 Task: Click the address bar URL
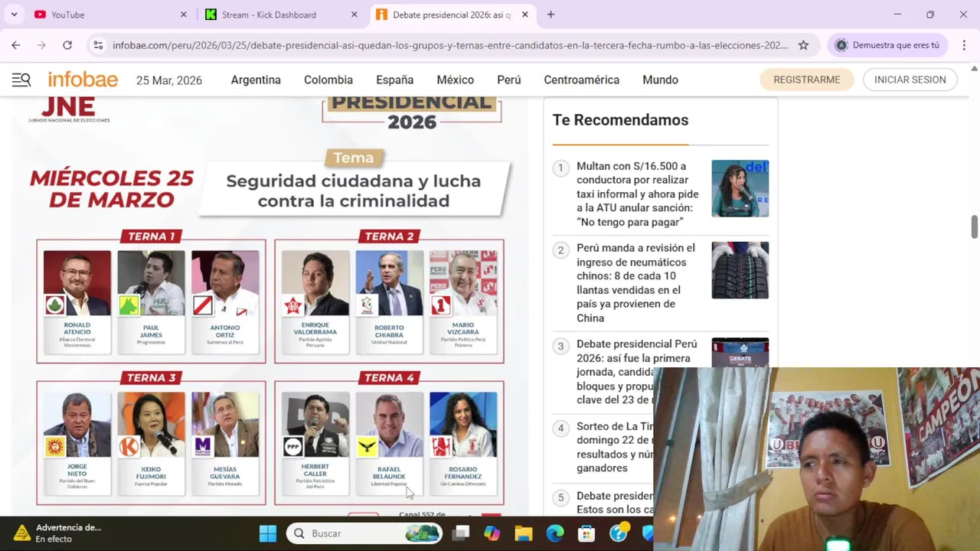tap(450, 45)
